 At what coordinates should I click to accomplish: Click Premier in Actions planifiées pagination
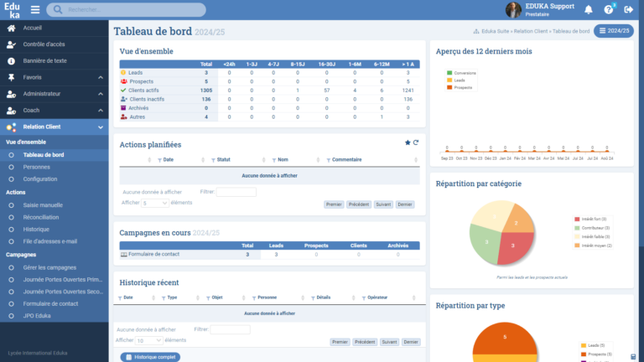[x=334, y=204]
